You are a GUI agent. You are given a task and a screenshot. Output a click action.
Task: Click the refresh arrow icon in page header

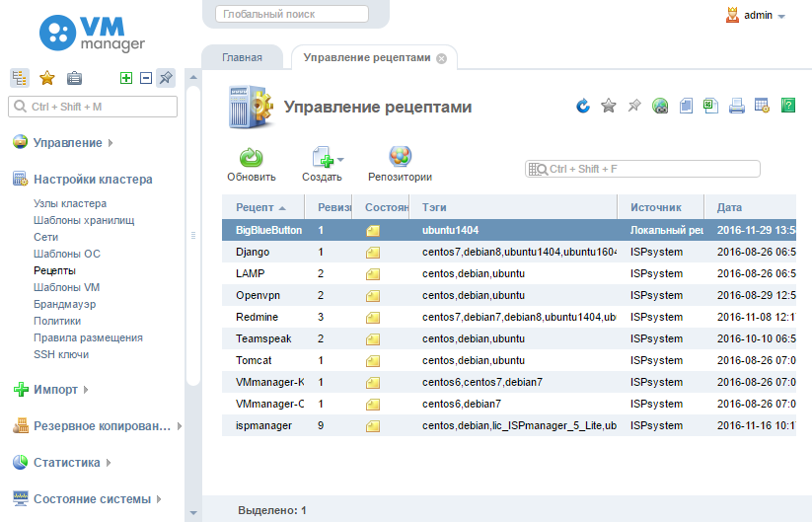[583, 107]
